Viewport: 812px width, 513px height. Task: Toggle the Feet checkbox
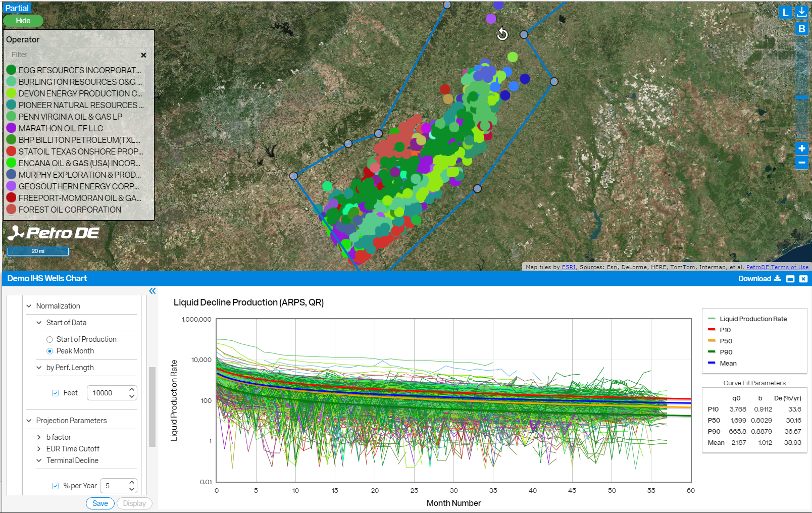point(56,393)
